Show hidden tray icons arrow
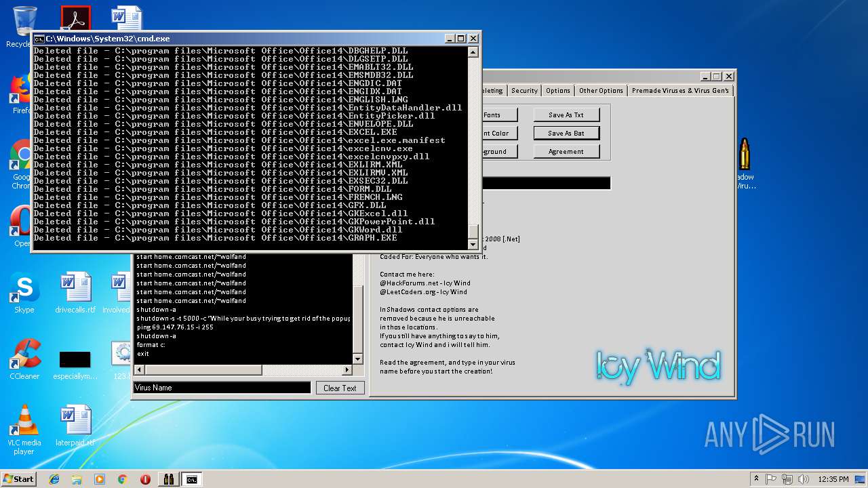 (756, 479)
